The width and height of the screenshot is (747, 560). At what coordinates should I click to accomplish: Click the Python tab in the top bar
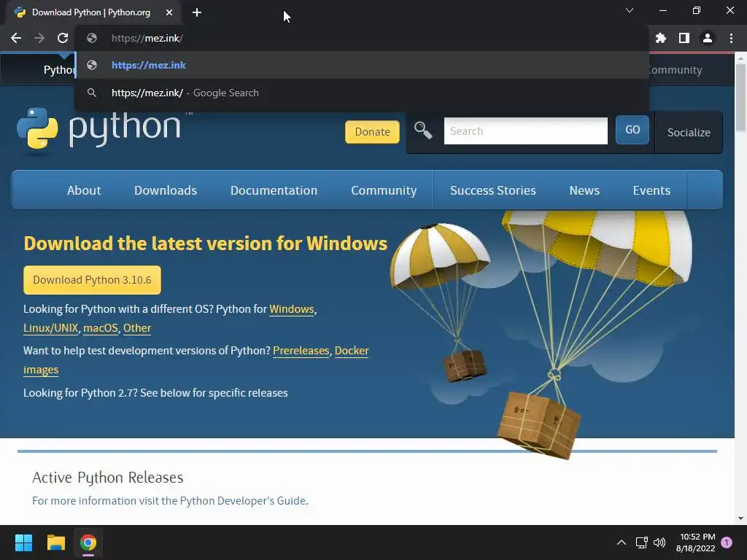click(x=59, y=70)
